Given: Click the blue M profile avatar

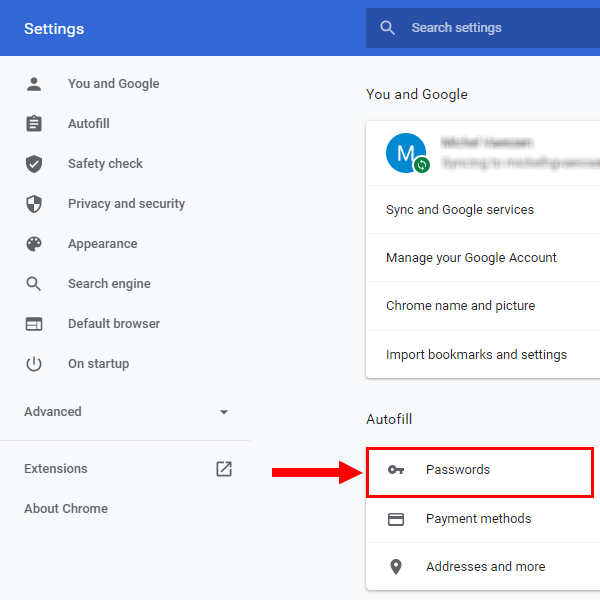Looking at the screenshot, I should [x=406, y=153].
